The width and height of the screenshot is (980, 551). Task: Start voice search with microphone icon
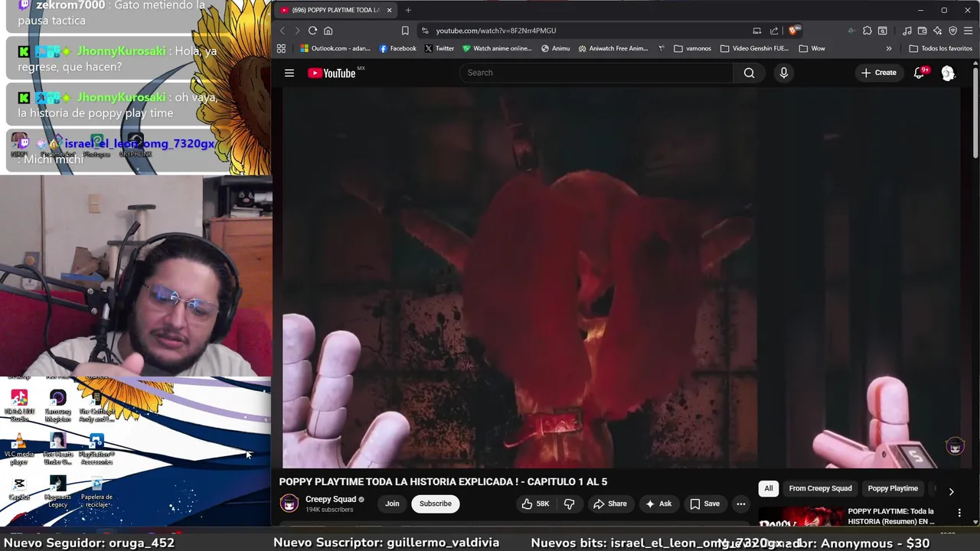click(783, 73)
